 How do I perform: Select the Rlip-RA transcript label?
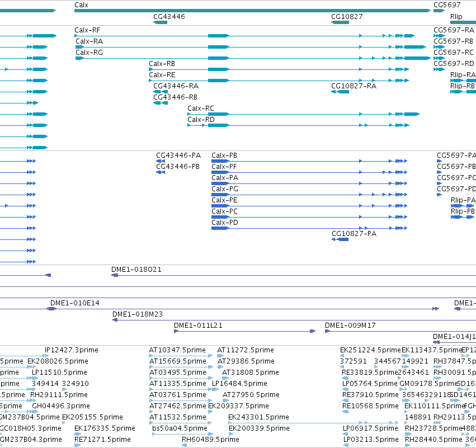463,75
